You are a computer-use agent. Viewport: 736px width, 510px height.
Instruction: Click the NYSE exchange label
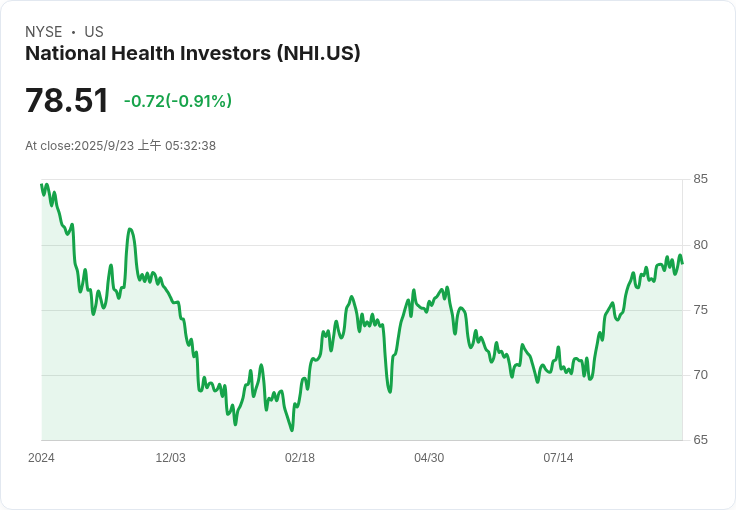pos(44,32)
